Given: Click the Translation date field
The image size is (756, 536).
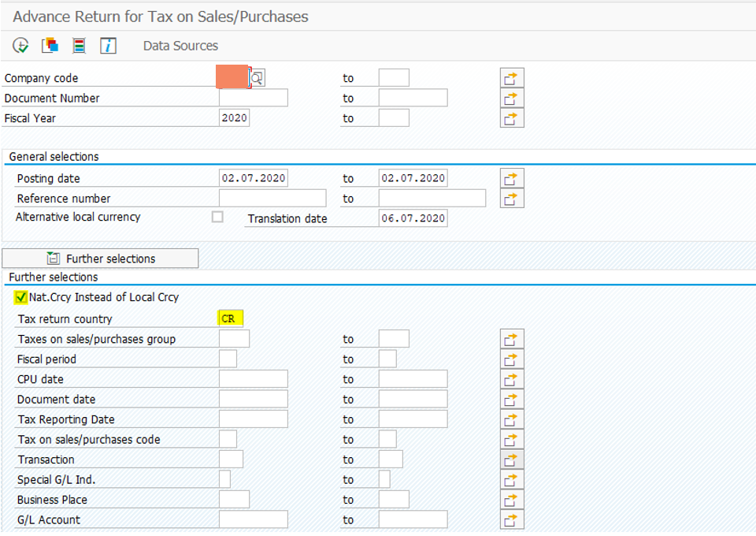Looking at the screenshot, I should [413, 218].
